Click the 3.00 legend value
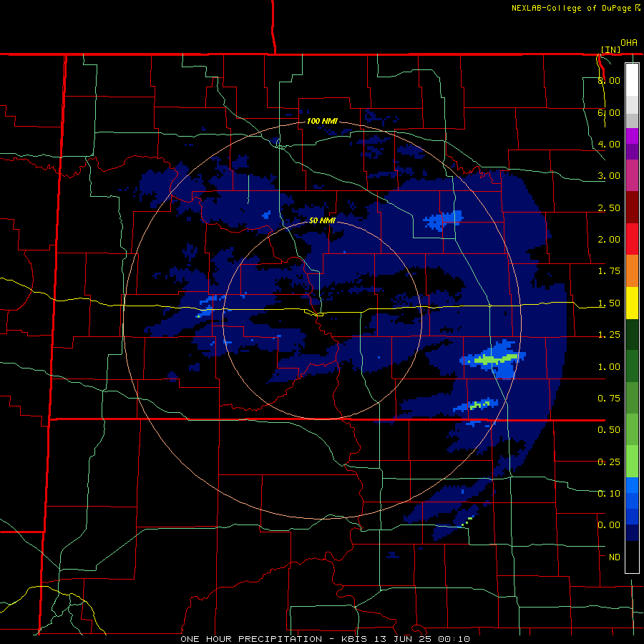Viewport: 644px width, 644px height. [609, 176]
